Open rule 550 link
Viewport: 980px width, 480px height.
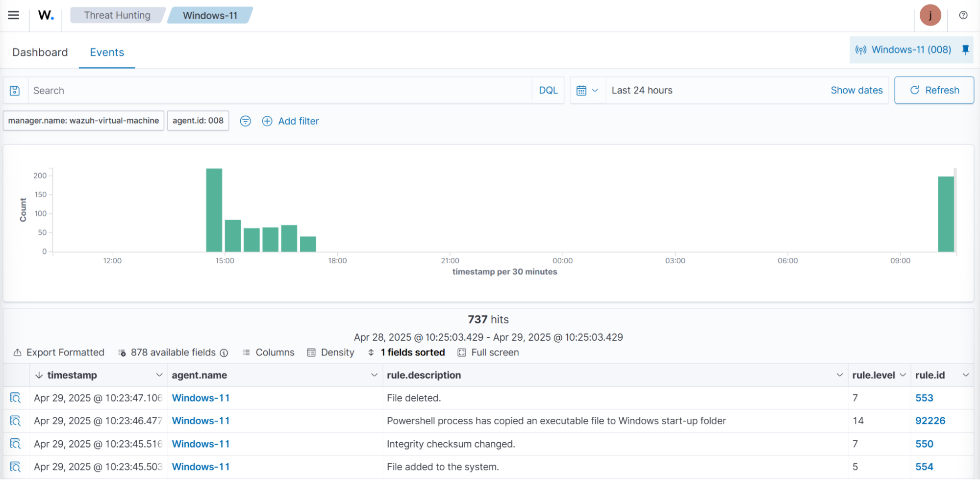924,444
